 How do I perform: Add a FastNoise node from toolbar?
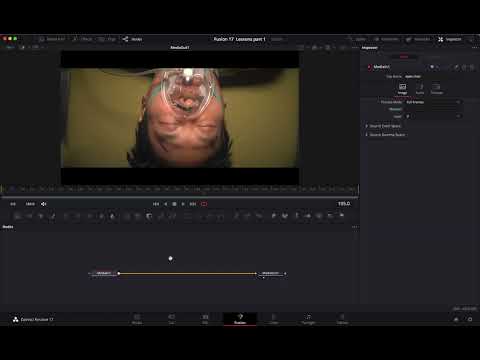29,216
